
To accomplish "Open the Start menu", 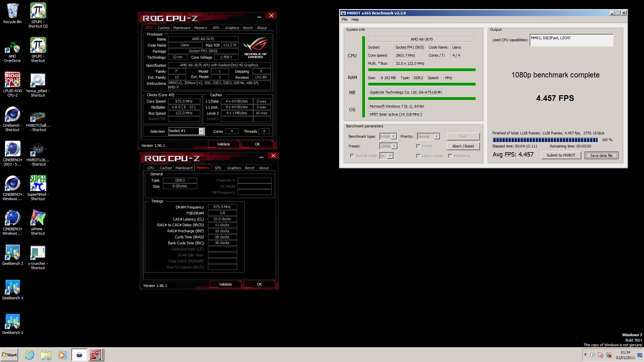I will [x=9, y=355].
